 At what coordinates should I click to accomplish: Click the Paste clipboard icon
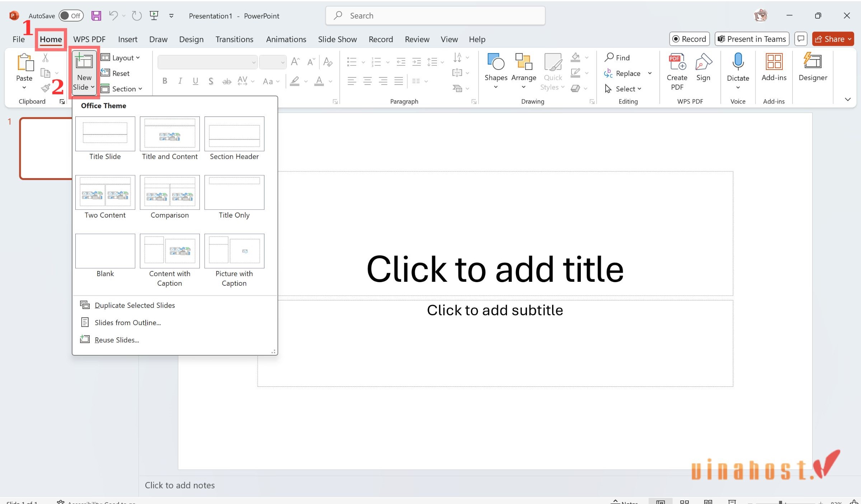pos(25,62)
